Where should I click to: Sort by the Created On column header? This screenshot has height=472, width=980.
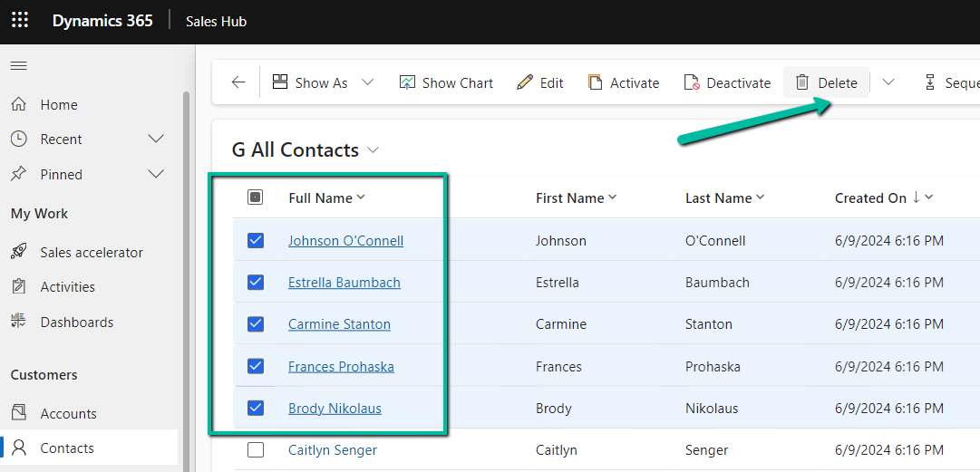point(870,197)
